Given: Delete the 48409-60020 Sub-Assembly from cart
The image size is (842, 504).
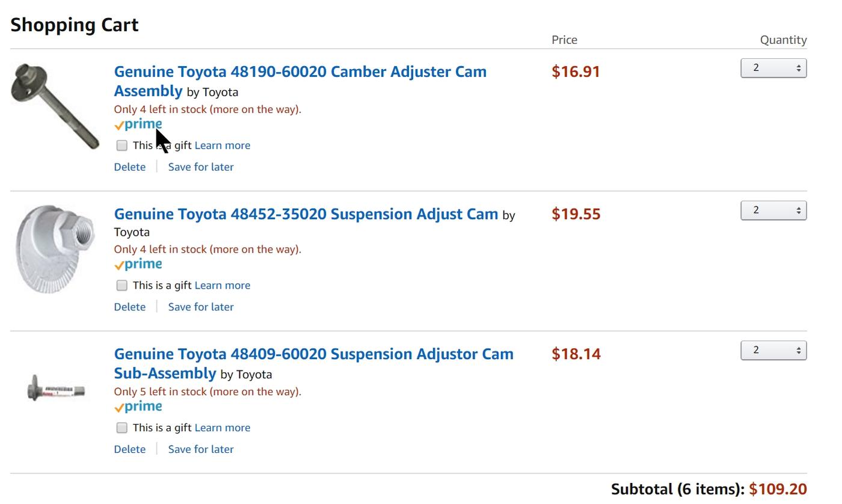Looking at the screenshot, I should [130, 450].
